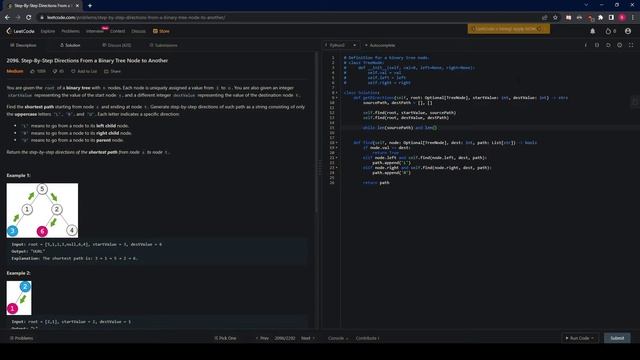Click the share page icon in address bar

[544, 18]
